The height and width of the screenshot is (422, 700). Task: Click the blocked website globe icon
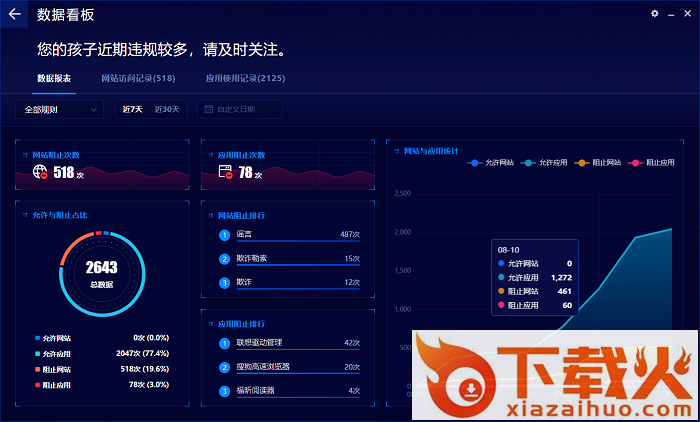pos(41,172)
